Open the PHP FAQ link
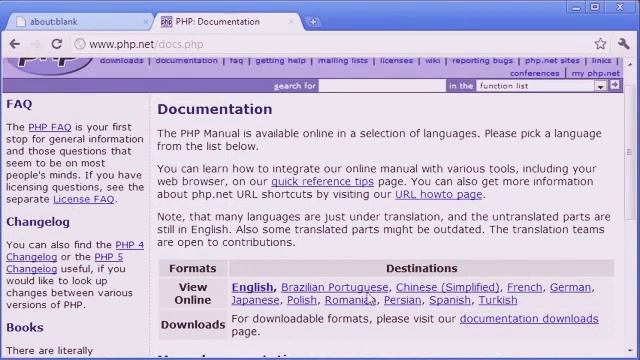The height and width of the screenshot is (360, 640). 50,127
